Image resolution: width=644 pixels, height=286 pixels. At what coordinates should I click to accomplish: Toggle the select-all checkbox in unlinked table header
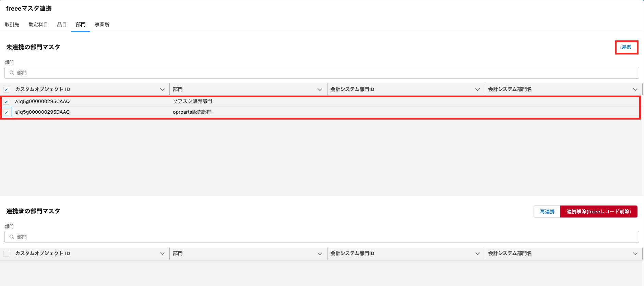click(x=6, y=89)
